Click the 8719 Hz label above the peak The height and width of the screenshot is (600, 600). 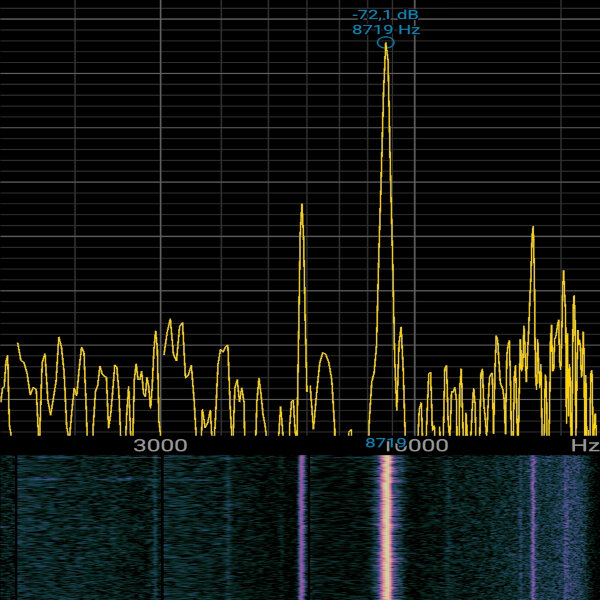click(385, 30)
